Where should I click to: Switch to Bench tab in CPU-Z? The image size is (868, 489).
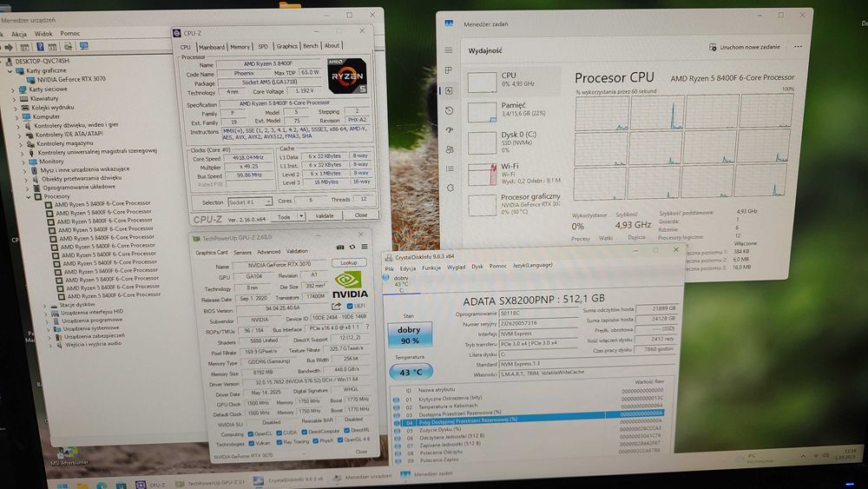(311, 46)
